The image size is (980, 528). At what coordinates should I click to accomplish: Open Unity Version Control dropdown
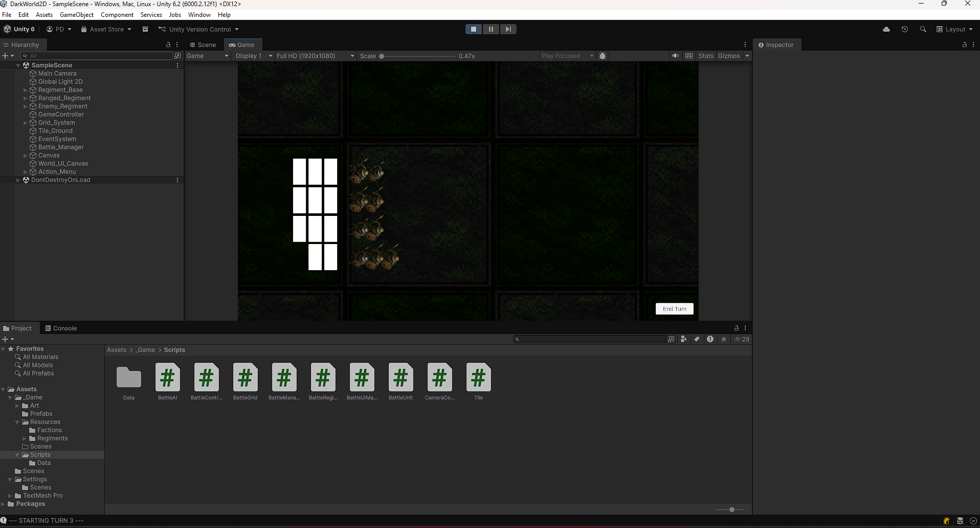tap(199, 29)
